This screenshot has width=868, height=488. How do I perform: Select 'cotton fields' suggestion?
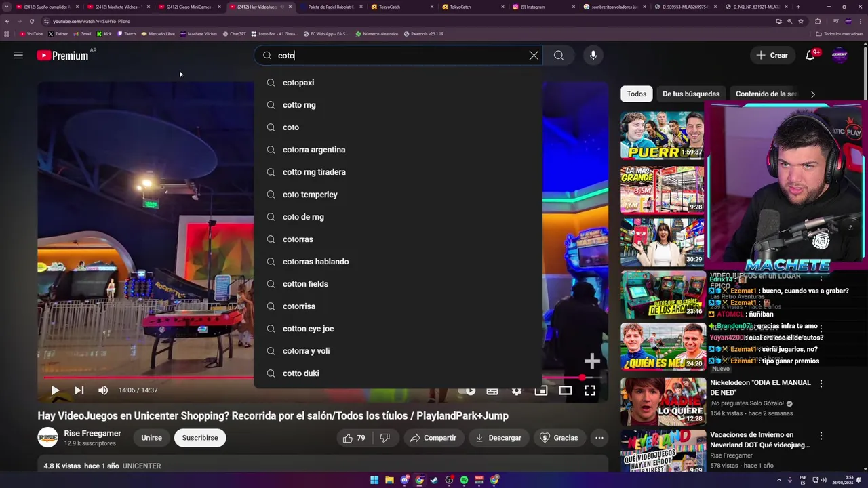click(x=398, y=284)
